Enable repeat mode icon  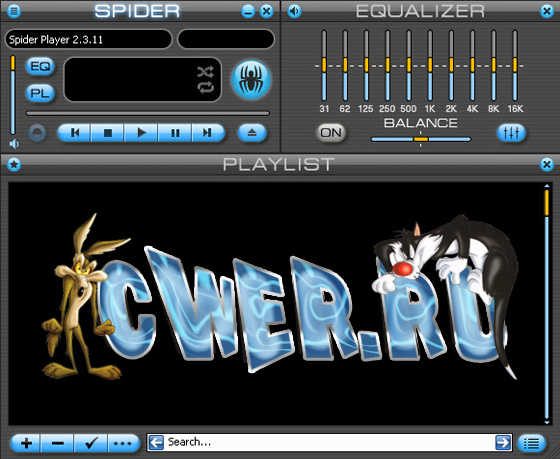(x=206, y=87)
